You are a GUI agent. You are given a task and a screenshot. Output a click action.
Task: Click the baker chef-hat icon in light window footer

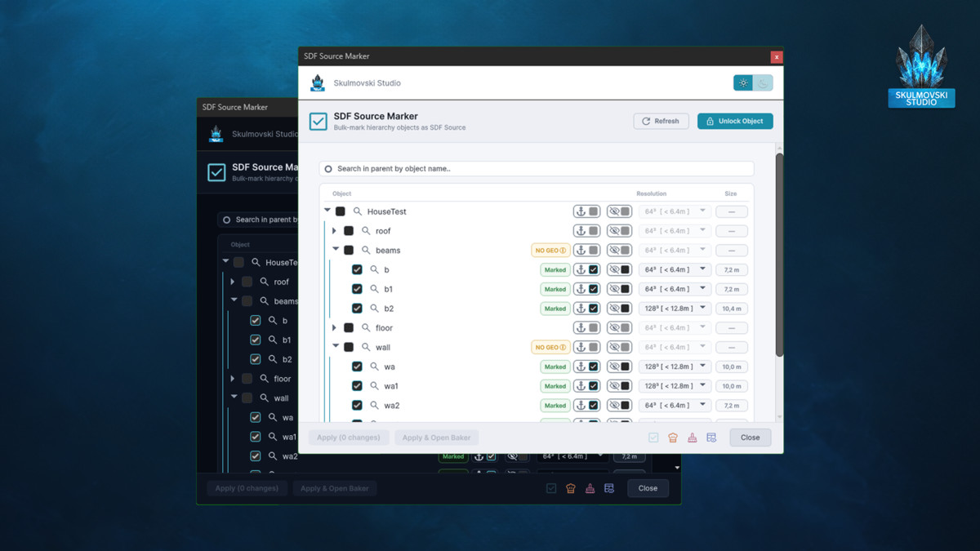pyautogui.click(x=673, y=438)
